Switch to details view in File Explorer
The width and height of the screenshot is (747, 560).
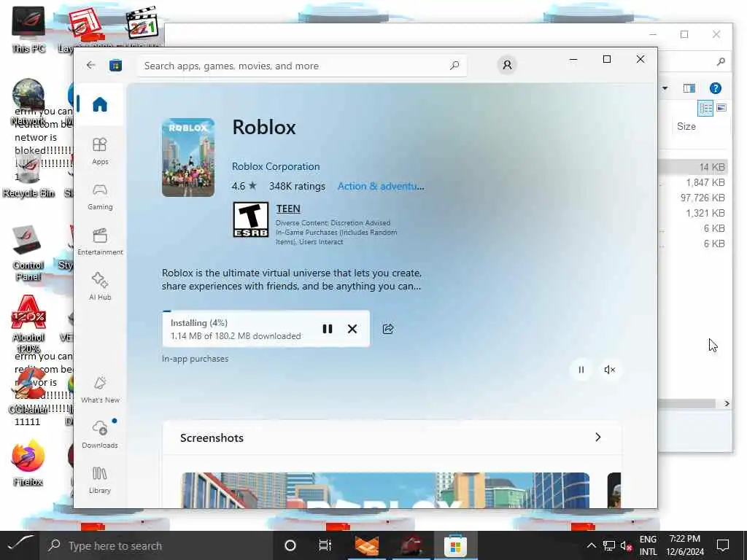[x=705, y=108]
